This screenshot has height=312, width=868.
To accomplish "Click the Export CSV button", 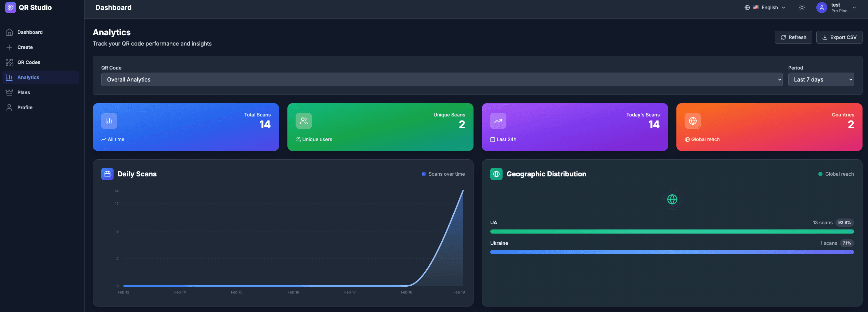I will pos(839,37).
